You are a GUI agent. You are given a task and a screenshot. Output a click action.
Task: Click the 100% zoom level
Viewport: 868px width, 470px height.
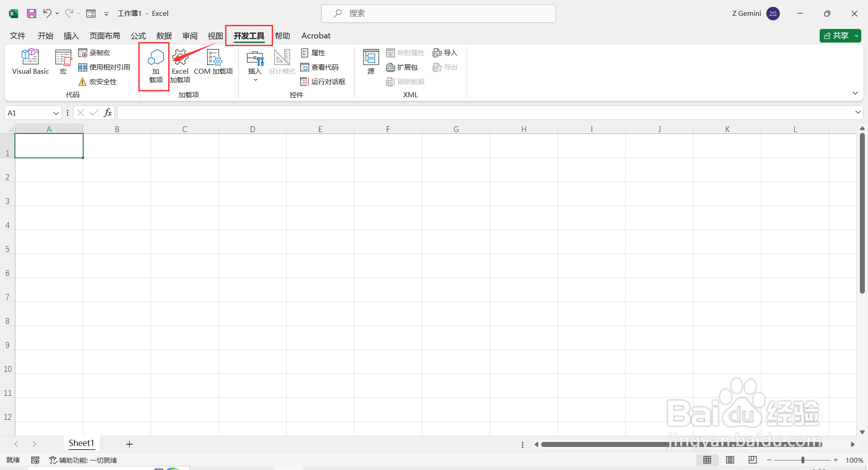[x=854, y=460]
